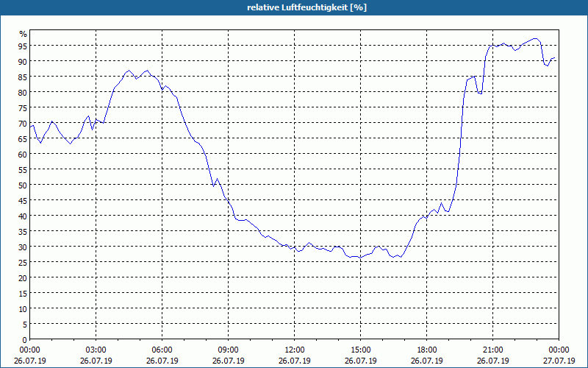Click the '25' humidity axis label
The height and width of the screenshot is (368, 588).
22,262
